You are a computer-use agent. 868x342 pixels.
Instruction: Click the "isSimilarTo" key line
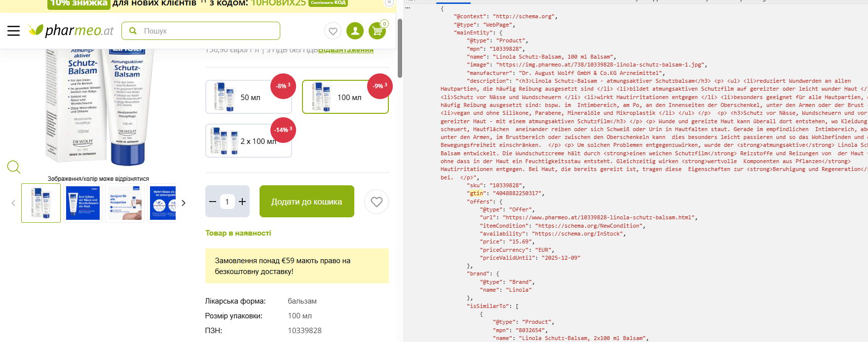tap(492, 306)
